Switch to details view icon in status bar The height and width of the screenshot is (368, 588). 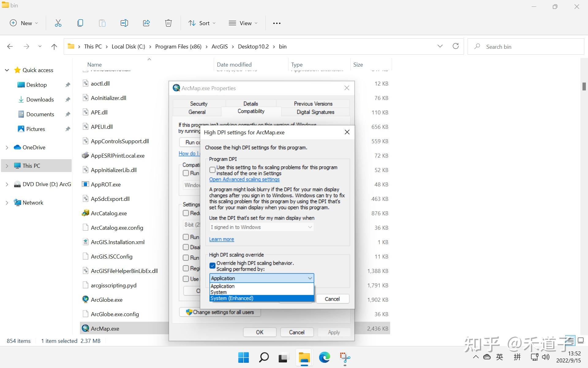(570, 340)
